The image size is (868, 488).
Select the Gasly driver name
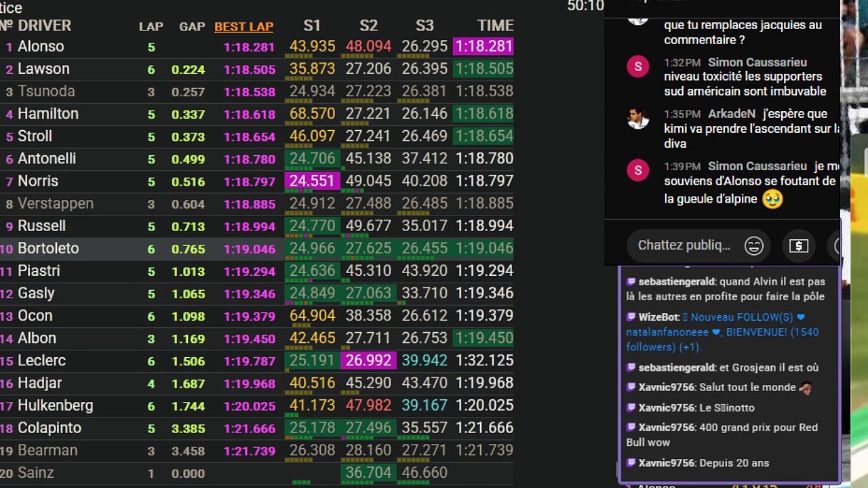[x=36, y=293]
